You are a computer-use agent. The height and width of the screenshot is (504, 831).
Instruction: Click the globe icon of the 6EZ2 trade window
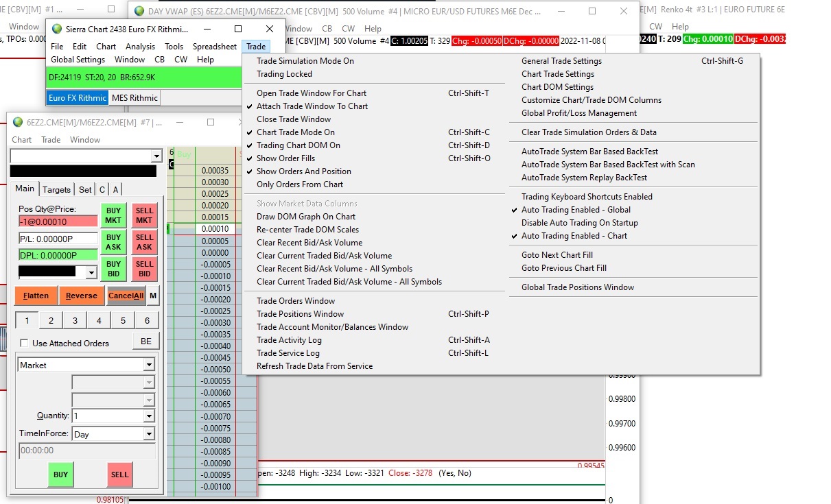tap(18, 123)
